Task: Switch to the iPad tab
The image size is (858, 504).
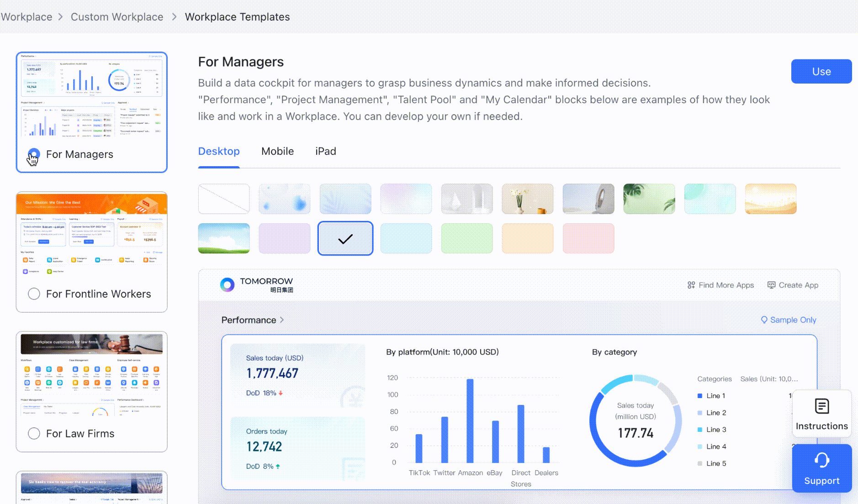Action: (x=326, y=151)
